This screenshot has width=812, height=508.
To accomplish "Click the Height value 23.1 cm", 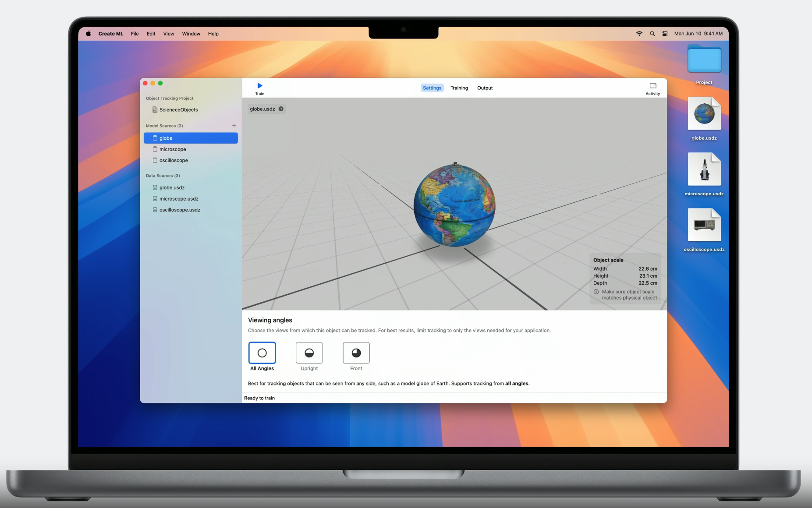I will (x=648, y=276).
